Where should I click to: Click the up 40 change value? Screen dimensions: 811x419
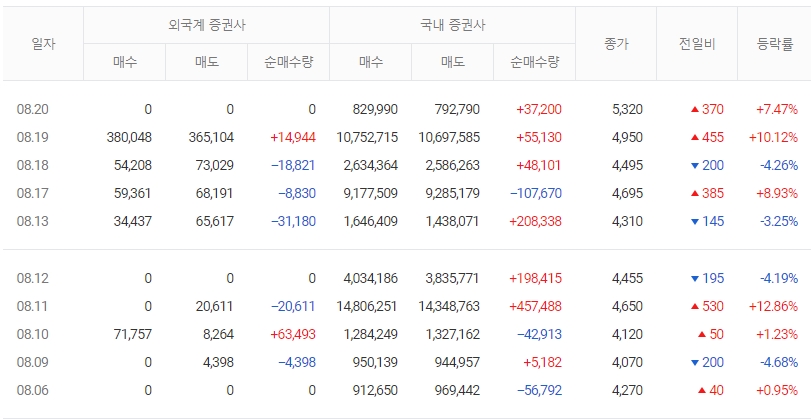[711, 390]
